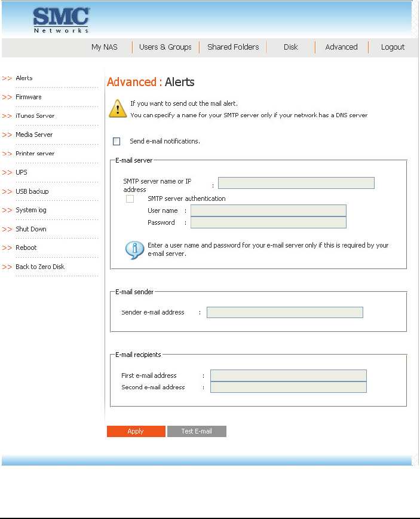Open Firmware settings link

(29, 97)
